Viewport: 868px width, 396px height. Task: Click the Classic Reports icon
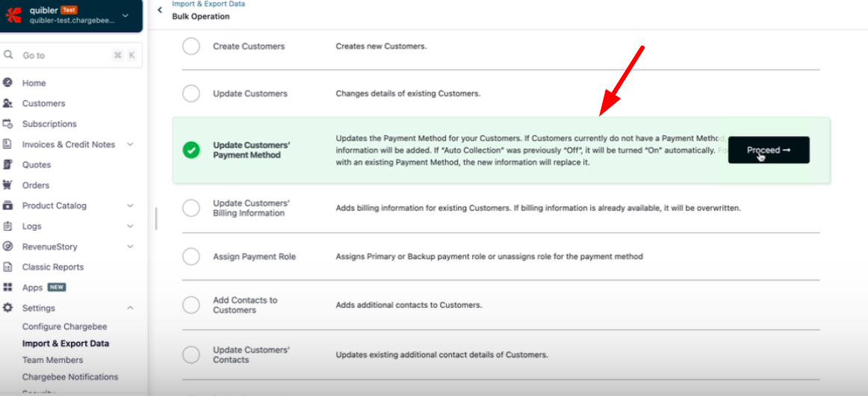point(7,267)
